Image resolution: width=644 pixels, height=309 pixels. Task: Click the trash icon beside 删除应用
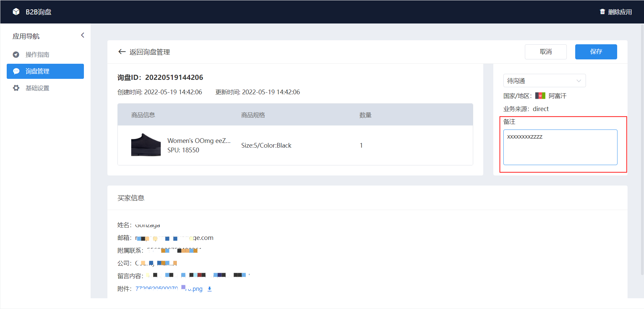602,12
